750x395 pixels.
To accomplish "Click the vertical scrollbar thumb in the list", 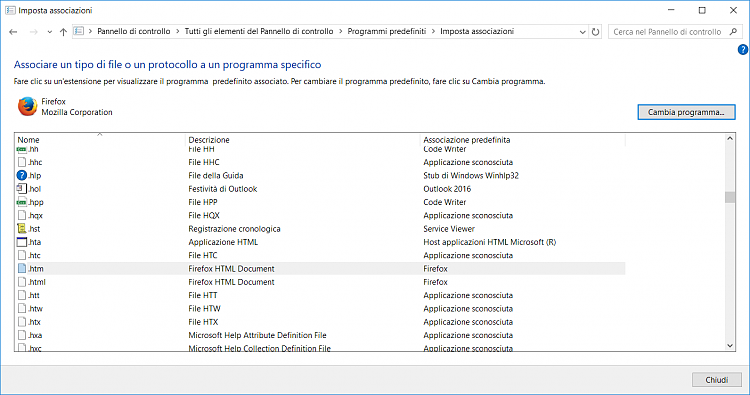I will (x=730, y=197).
